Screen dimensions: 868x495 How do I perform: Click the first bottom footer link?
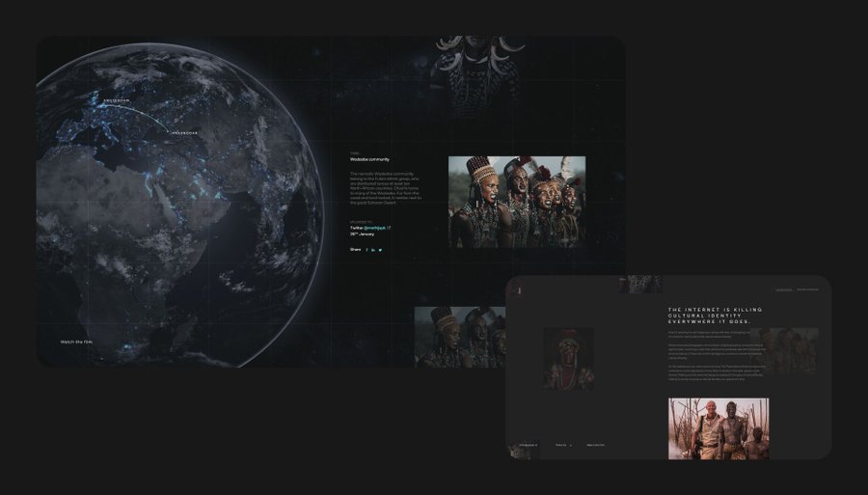click(x=529, y=445)
